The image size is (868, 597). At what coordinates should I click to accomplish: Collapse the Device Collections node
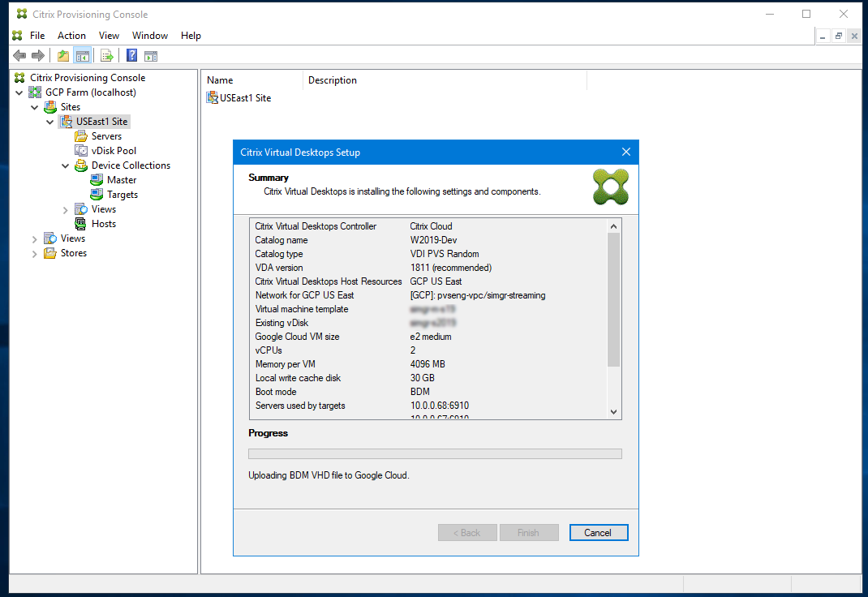coord(65,165)
